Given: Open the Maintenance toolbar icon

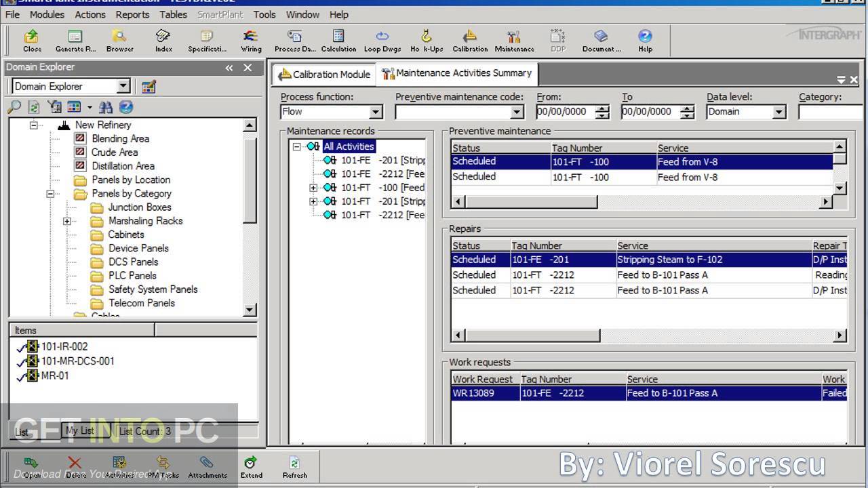Looking at the screenshot, I should [514, 41].
